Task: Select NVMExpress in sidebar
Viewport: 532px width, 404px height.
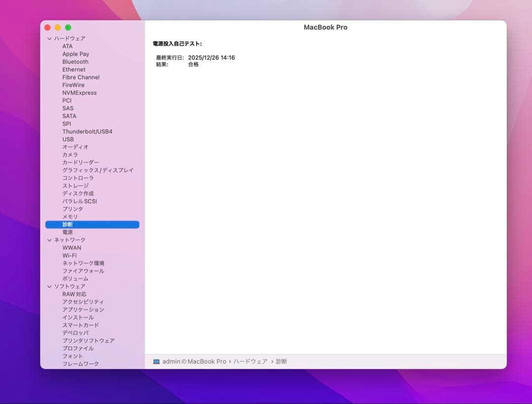Action: pos(79,93)
